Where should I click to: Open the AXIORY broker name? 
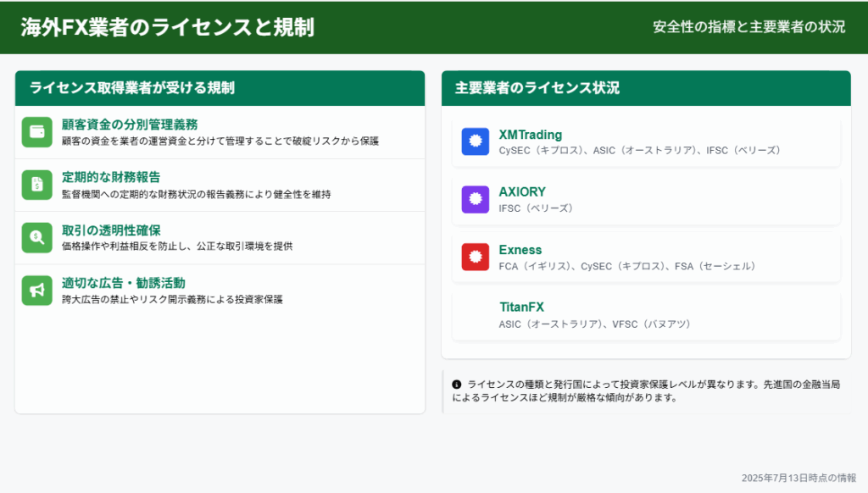(x=522, y=192)
